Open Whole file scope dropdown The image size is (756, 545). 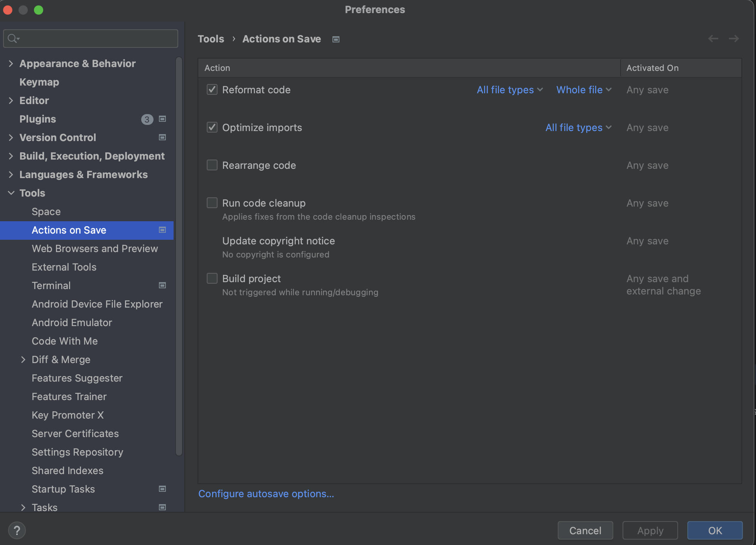click(x=584, y=90)
